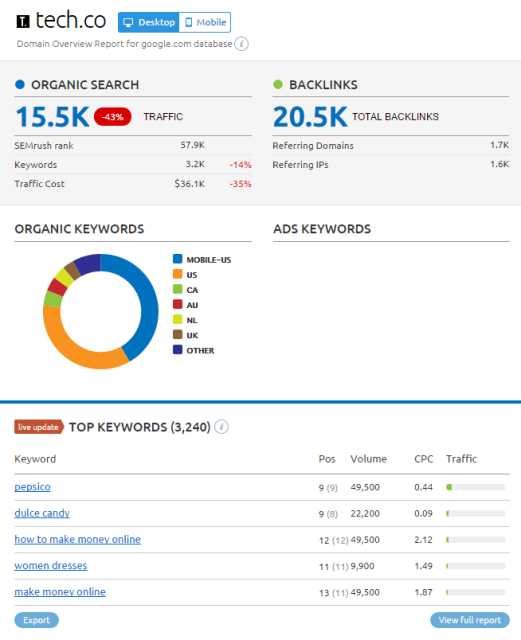Click the info icon next to Top Keywords
Screen dimensions: 521x640
pyautogui.click(x=221, y=427)
